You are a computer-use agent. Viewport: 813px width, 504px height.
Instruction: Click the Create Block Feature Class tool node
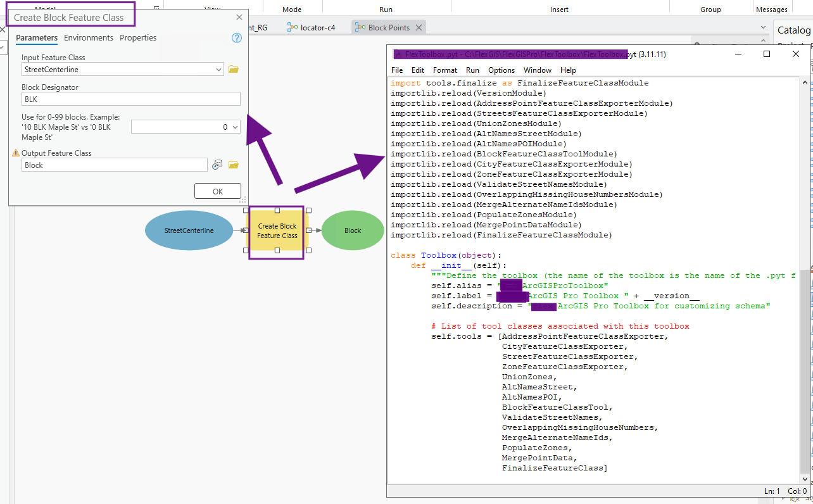click(277, 231)
